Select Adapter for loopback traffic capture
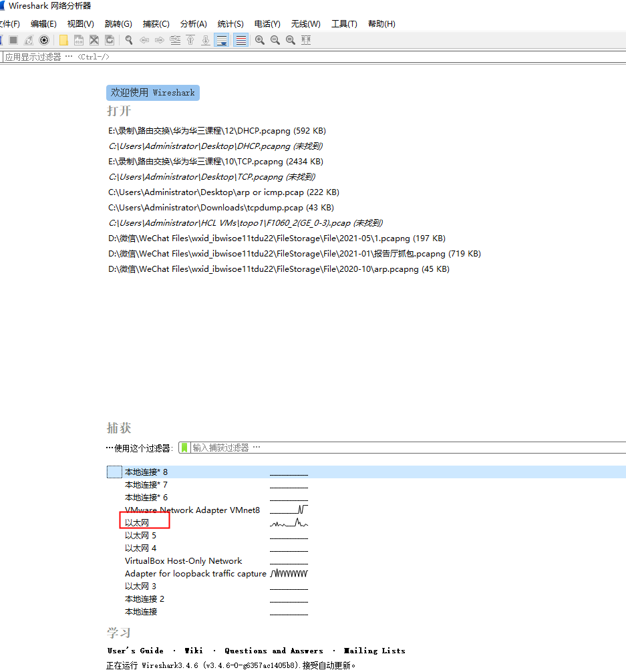 click(195, 574)
